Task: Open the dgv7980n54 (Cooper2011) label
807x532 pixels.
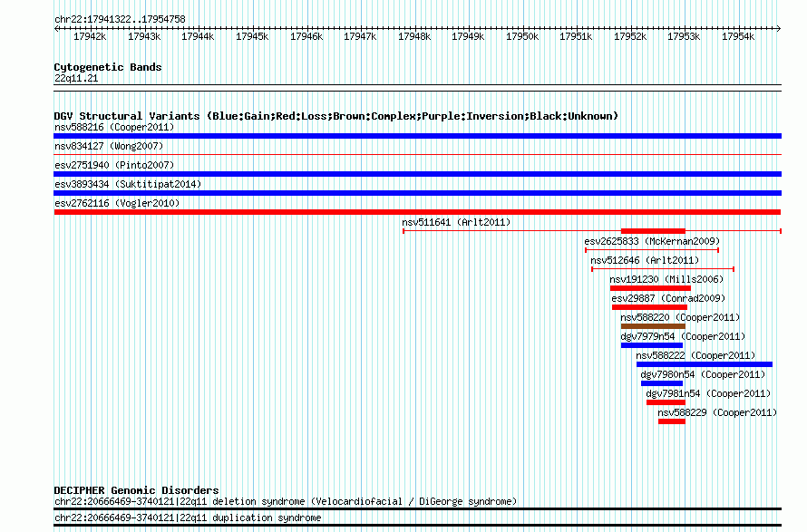Action: [703, 374]
